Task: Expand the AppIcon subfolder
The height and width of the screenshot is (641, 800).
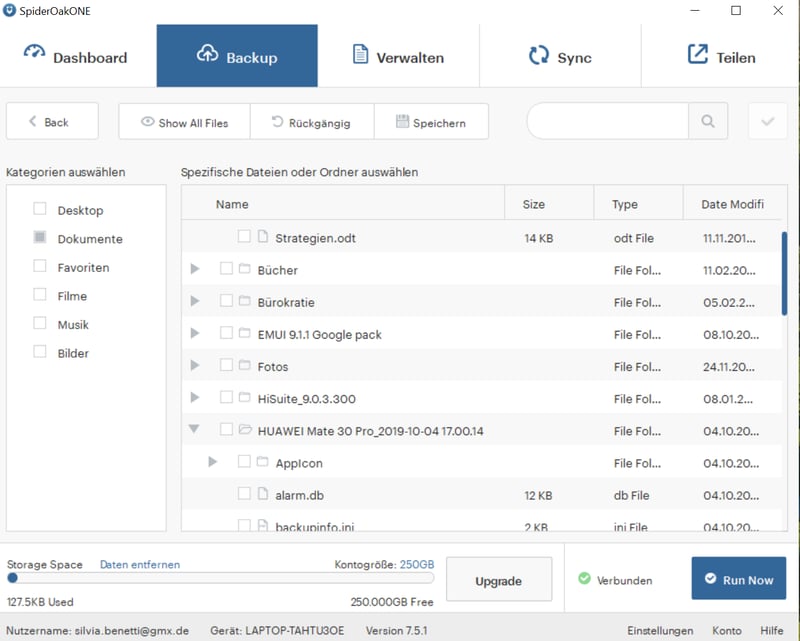Action: click(x=213, y=462)
